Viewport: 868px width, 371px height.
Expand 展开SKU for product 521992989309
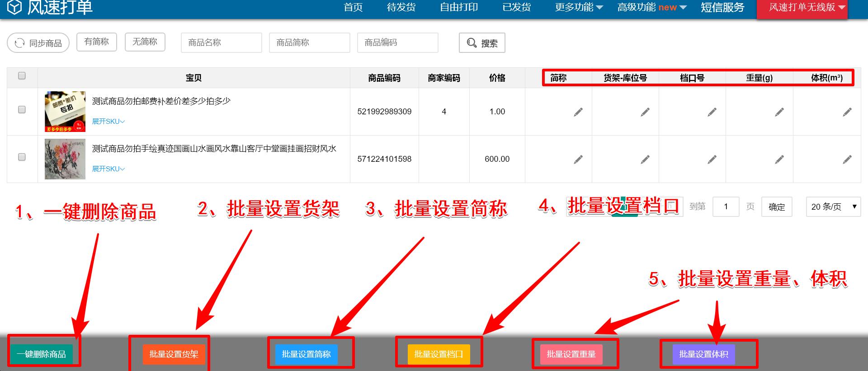point(108,121)
